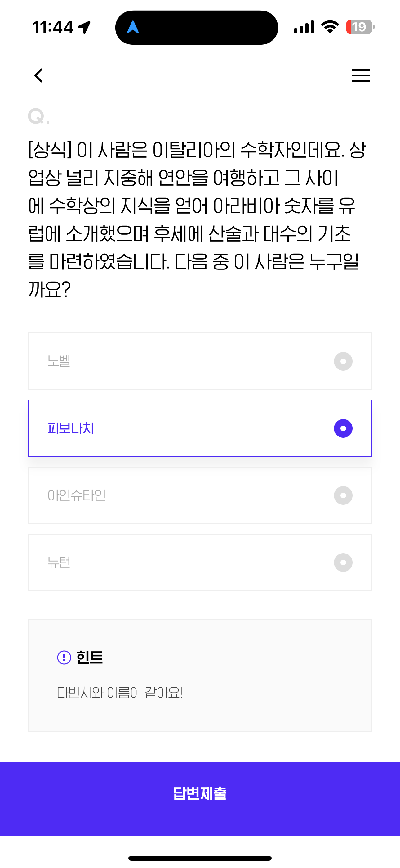
Task: Select the 뉴턴 radio button
Action: tap(343, 563)
